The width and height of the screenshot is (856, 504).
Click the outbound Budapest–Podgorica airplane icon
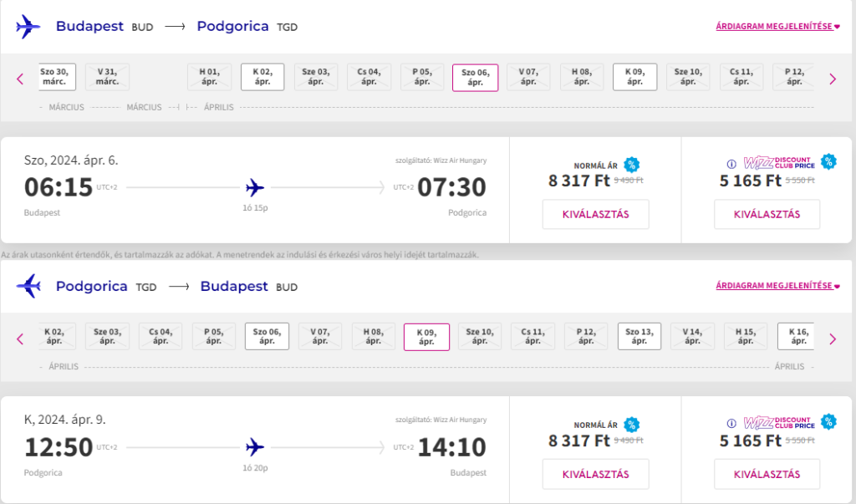[x=28, y=26]
